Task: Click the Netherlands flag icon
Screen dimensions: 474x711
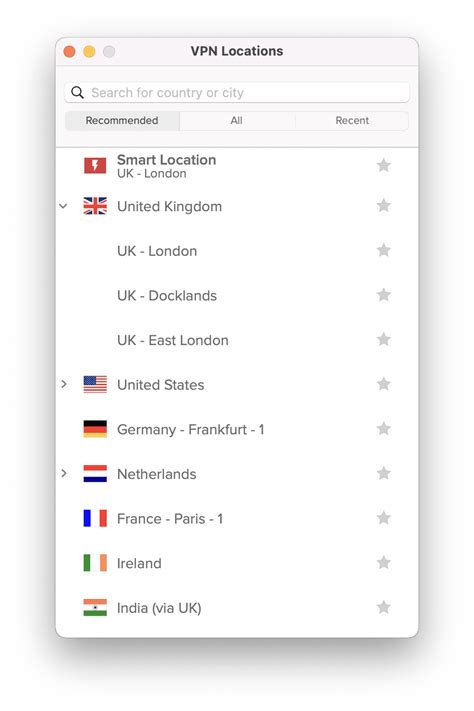Action: [95, 473]
